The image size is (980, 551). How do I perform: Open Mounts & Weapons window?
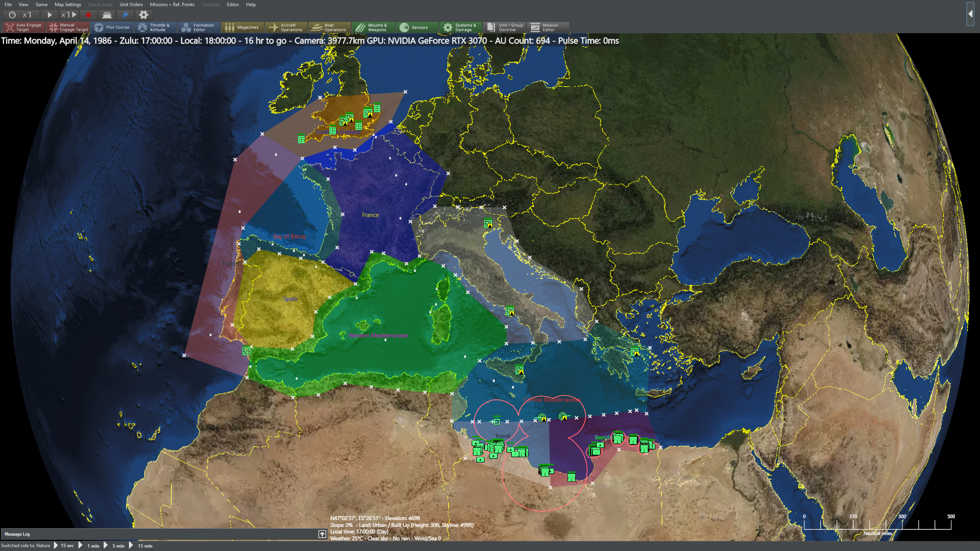(373, 27)
